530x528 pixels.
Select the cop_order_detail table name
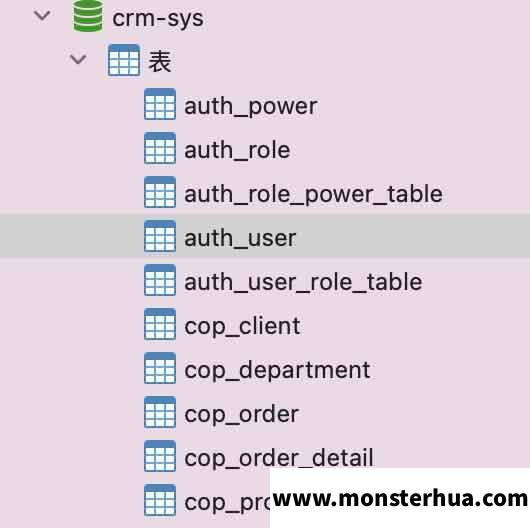[279, 458]
